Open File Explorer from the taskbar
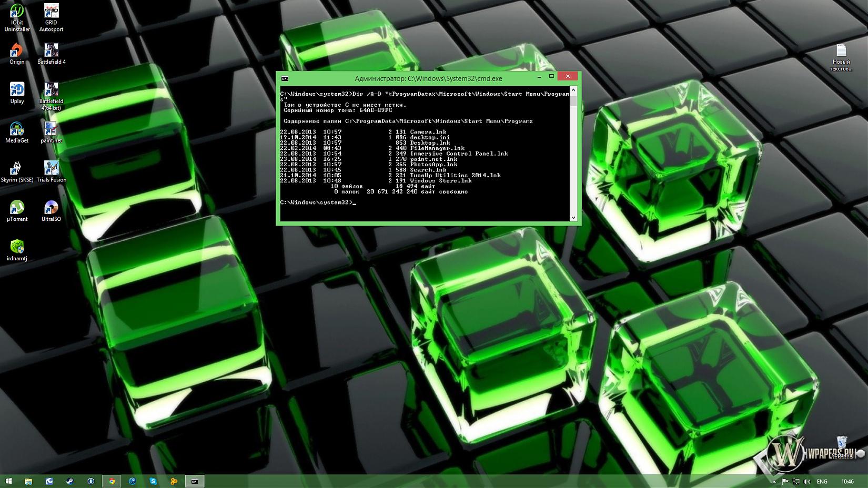This screenshot has width=868, height=488. (x=28, y=481)
